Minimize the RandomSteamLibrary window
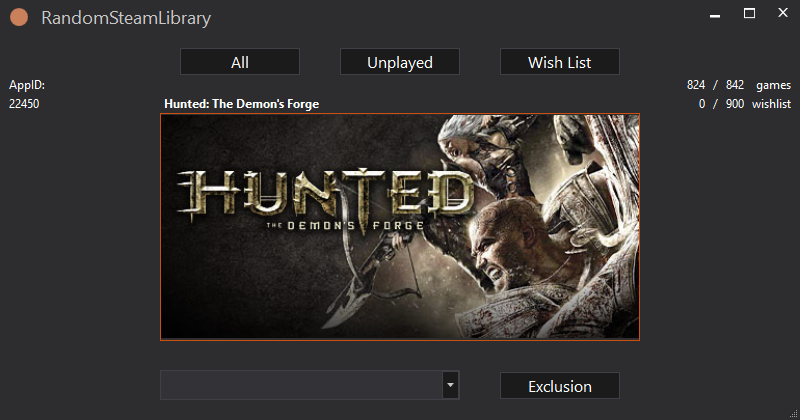Screen dimensions: 800x420 (712, 15)
